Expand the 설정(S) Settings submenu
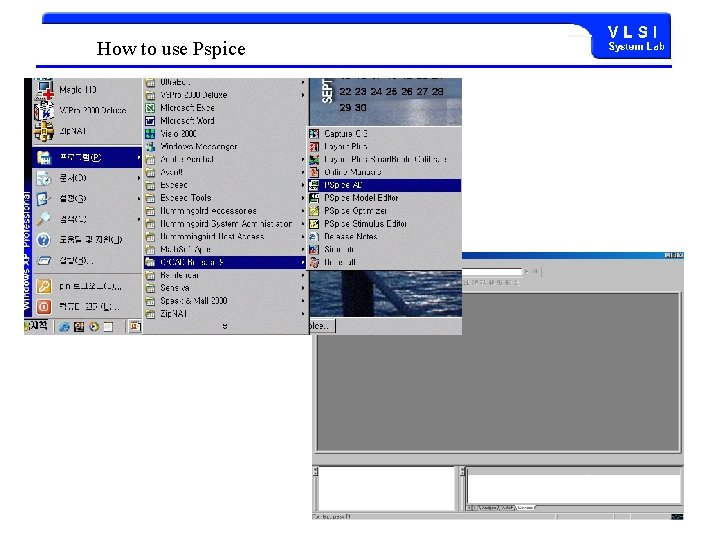Image resolution: width=720 pixels, height=540 pixels. point(87,198)
